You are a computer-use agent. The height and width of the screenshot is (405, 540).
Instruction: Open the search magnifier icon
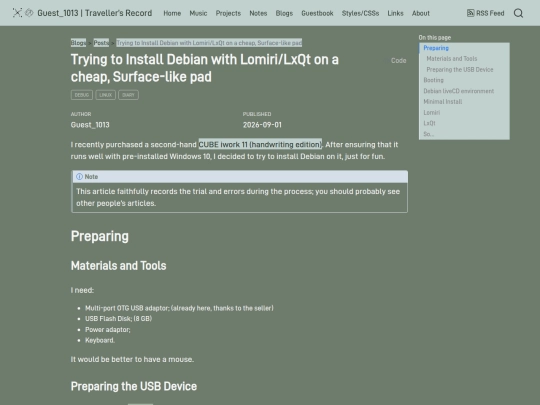(518, 13)
